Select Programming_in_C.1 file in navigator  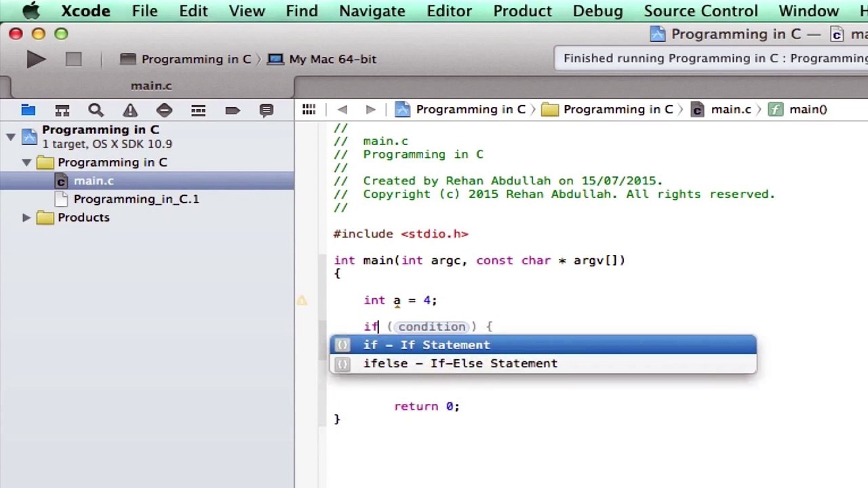tap(136, 199)
